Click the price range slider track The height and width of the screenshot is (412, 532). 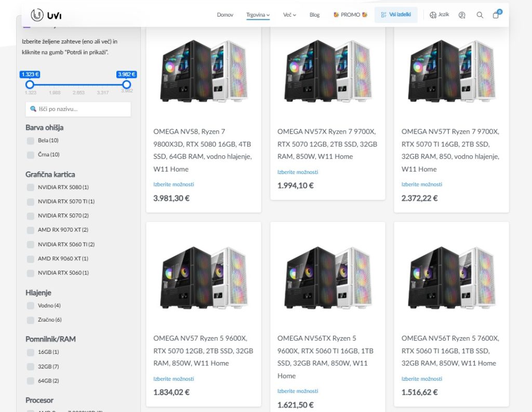[78, 85]
